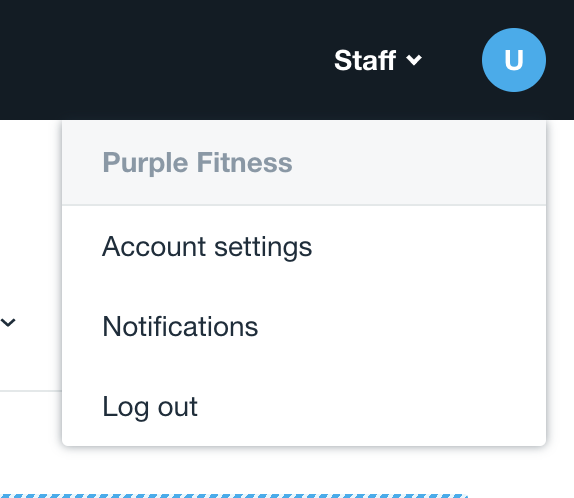Close the user menu via U avatar
Screen dimensions: 574x498
[x=514, y=60]
